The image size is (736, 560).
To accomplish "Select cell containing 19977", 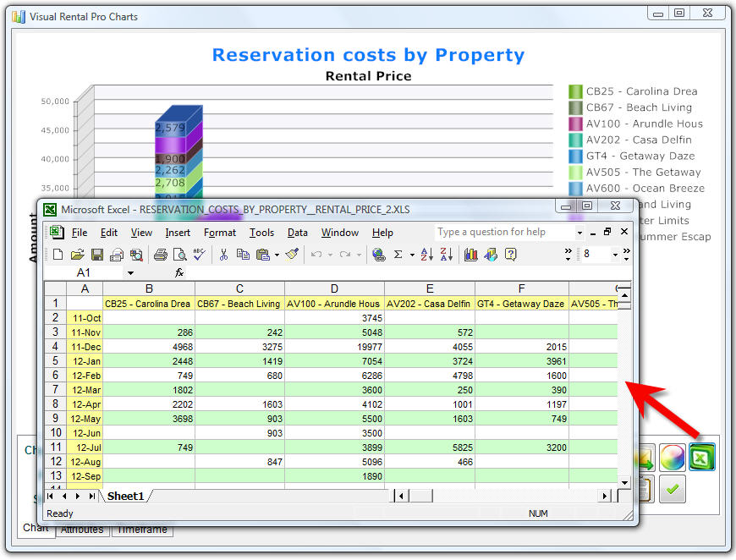I will 334,347.
